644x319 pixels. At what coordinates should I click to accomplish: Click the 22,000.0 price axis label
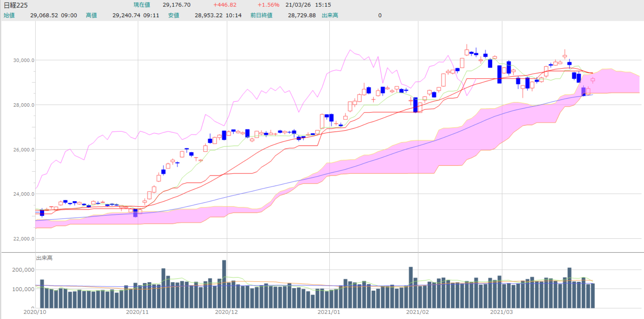pos(24,239)
